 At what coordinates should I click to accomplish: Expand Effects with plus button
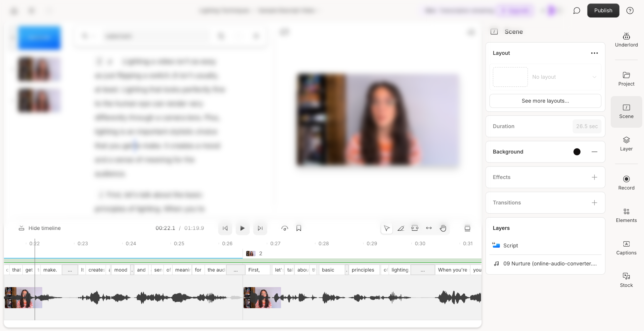click(594, 177)
